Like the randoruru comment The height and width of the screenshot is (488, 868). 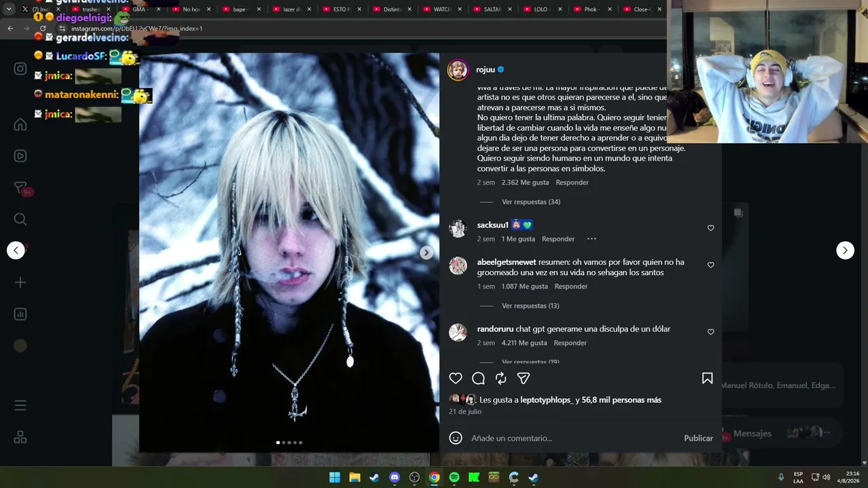coord(711,331)
